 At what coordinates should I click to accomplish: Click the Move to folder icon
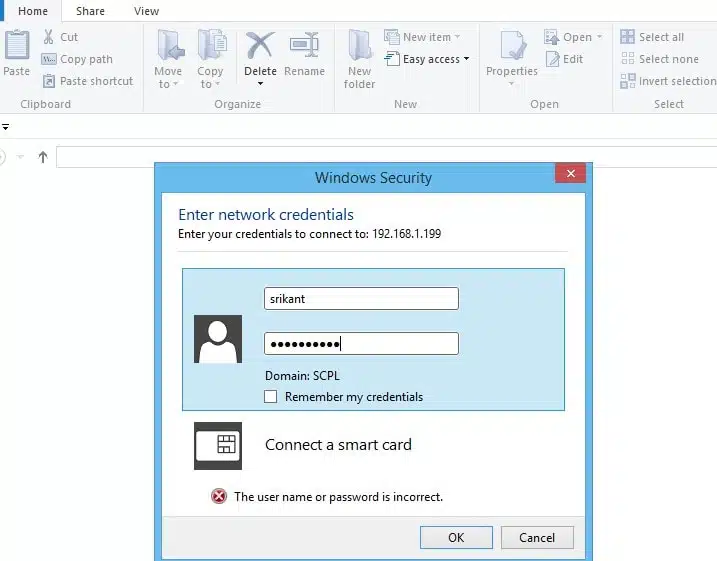coord(170,45)
